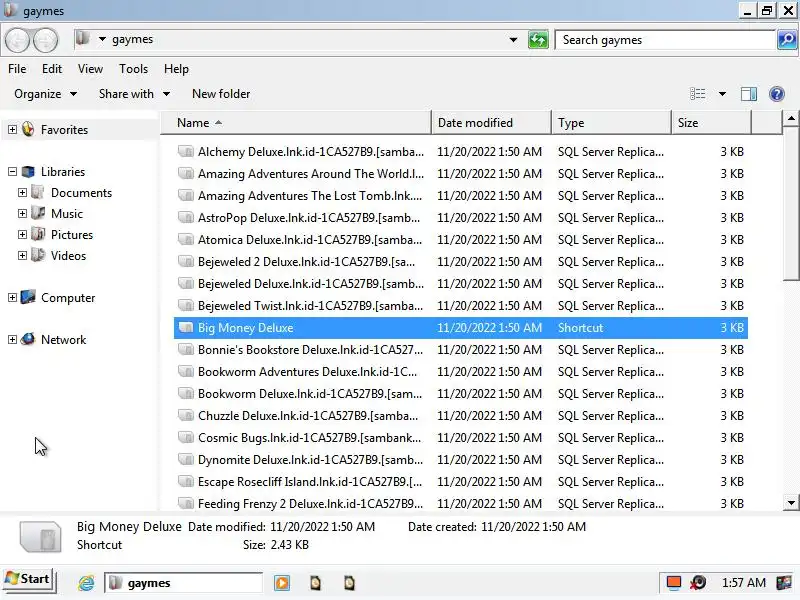The image size is (800, 600).
Task: Click the 1:57 AM taskbar clock
Action: (743, 583)
